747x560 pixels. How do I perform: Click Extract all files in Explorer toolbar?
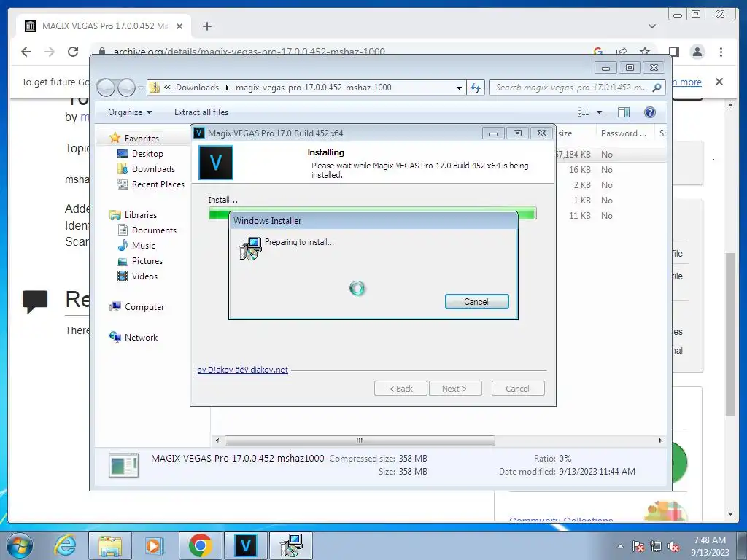tap(201, 112)
